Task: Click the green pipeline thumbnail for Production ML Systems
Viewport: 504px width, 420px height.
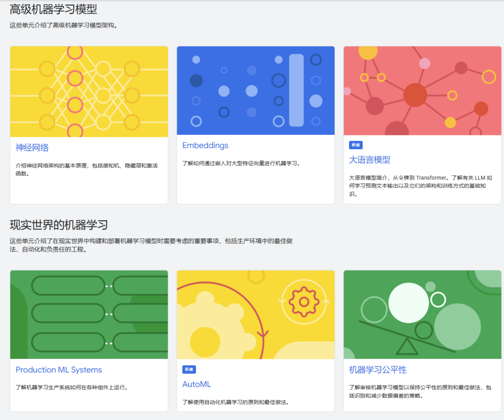Action: (89, 315)
